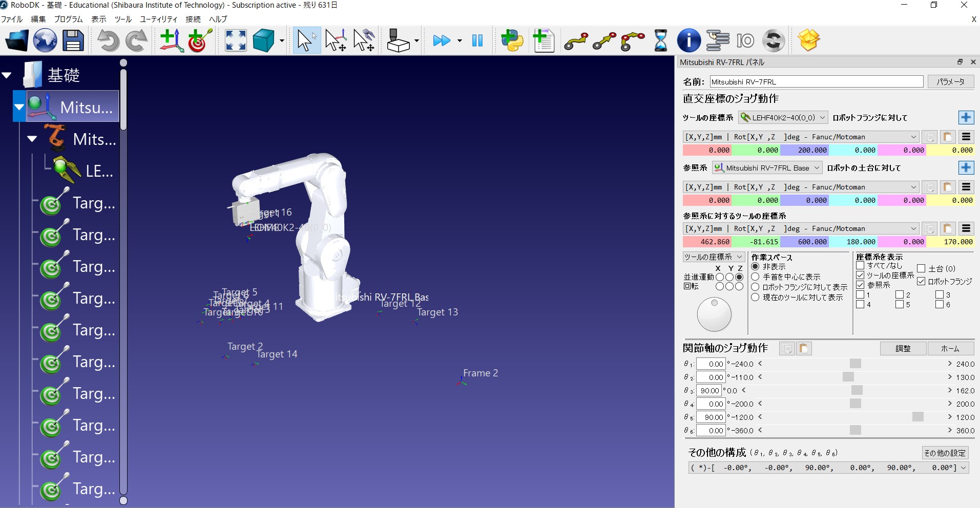Screen dimensions: 980x508
Task: Click the θ3 joint slider handle
Action: [857, 391]
